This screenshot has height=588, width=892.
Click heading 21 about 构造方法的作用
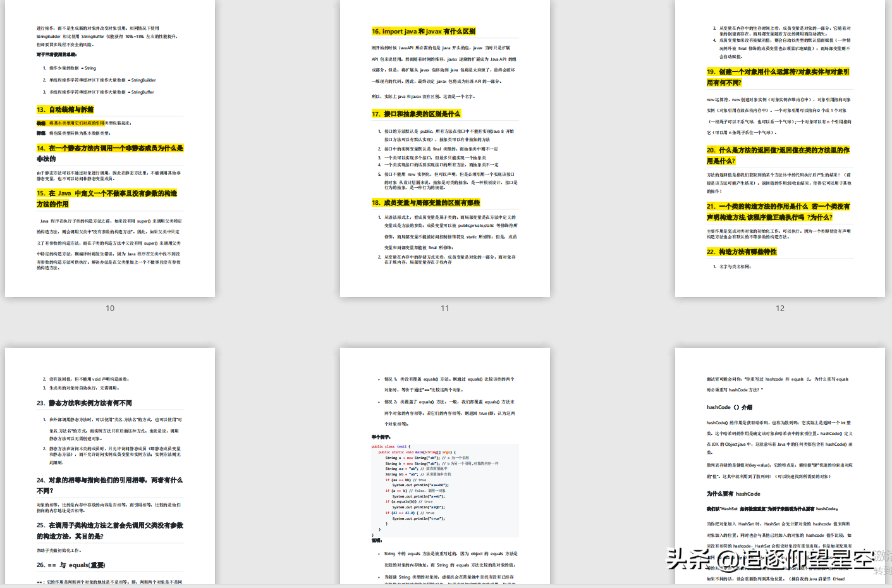tap(779, 212)
